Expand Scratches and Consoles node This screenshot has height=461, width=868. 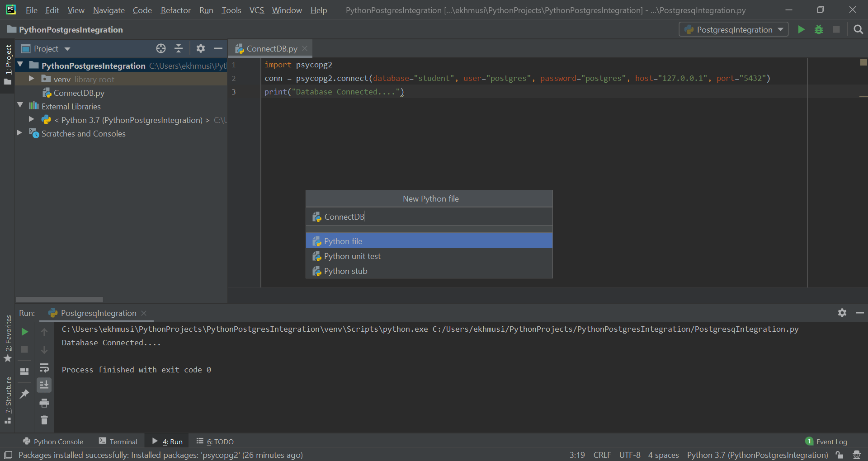[19, 133]
